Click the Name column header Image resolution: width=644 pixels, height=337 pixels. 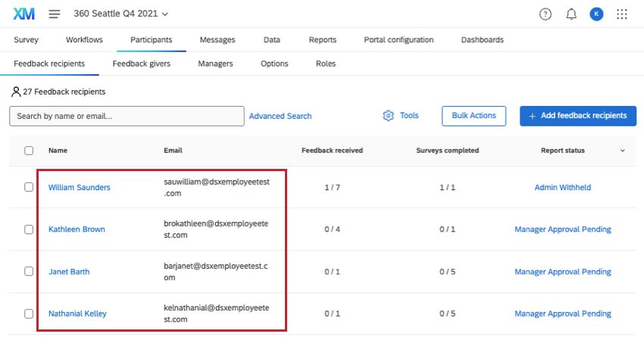[58, 151]
